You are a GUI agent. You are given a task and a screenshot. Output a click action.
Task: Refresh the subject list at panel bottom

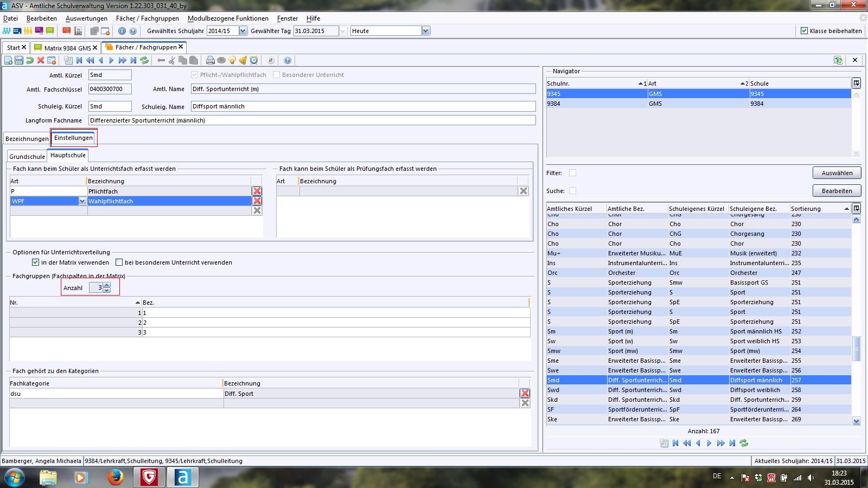[x=744, y=443]
